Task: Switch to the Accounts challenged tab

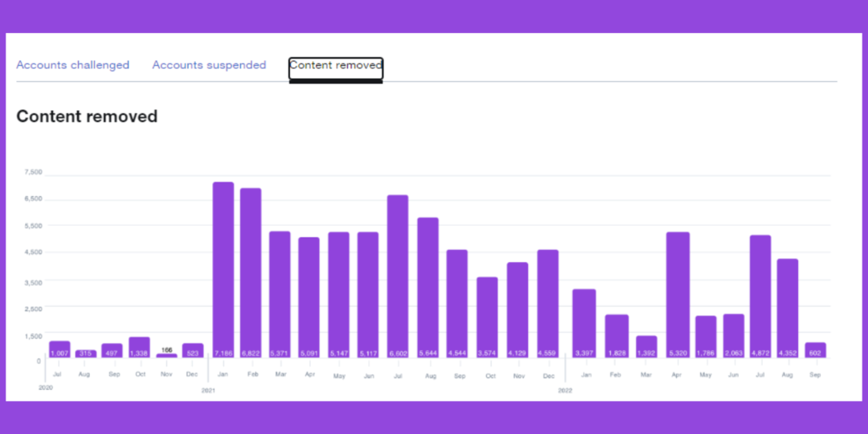Action: (72, 65)
